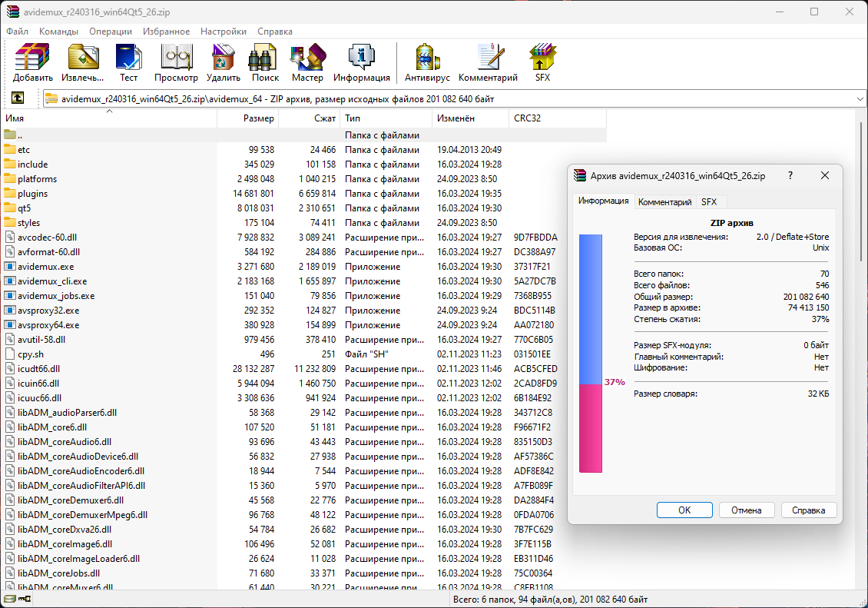
Task: Start the Антивирус scan tool
Action: pos(427,62)
